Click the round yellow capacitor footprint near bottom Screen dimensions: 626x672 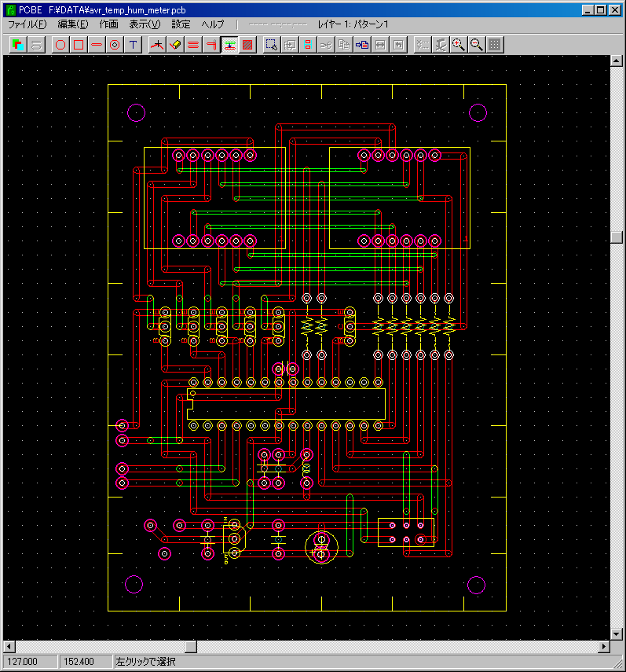[x=321, y=547]
